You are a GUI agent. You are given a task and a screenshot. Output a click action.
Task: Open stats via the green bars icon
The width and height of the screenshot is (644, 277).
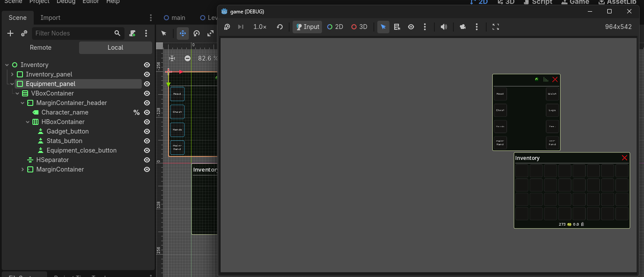pos(546,80)
